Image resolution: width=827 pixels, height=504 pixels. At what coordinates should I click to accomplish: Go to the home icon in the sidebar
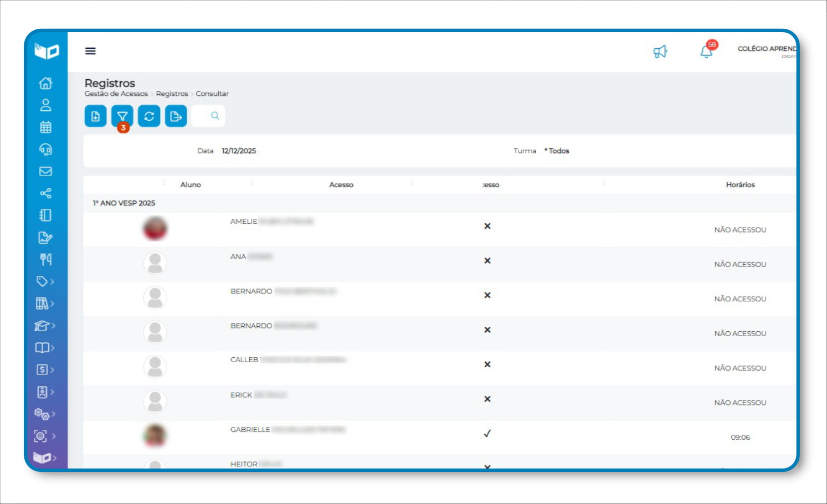pyautogui.click(x=45, y=83)
